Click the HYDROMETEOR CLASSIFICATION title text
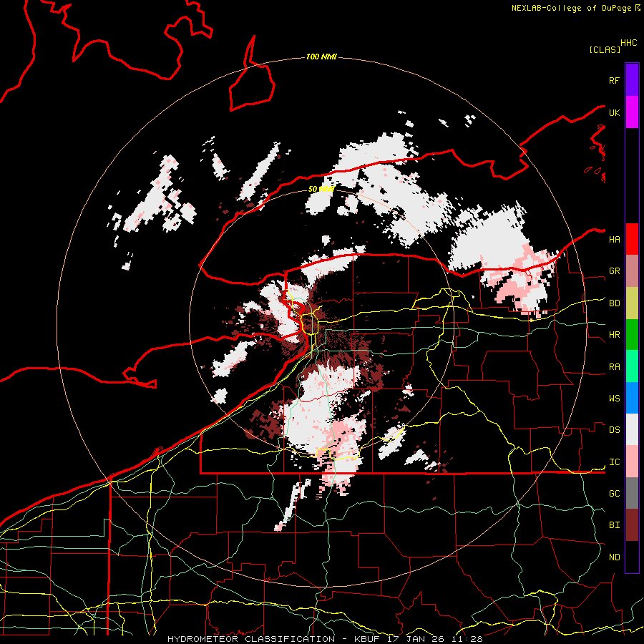This screenshot has height=644, width=644. point(251,639)
